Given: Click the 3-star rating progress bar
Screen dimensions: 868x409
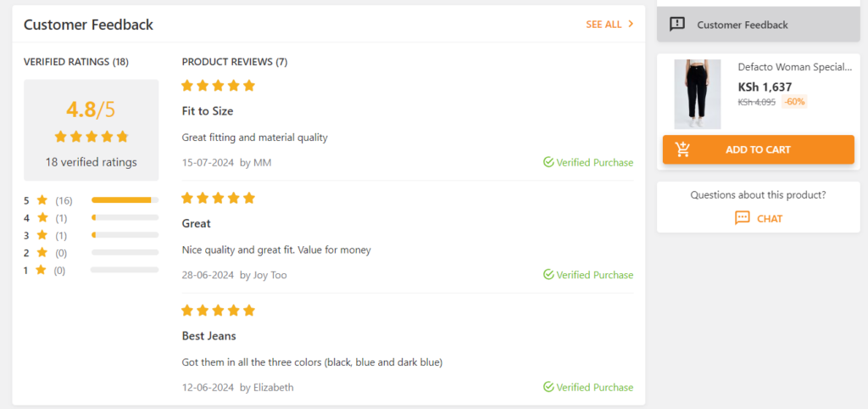Looking at the screenshot, I should point(125,235).
